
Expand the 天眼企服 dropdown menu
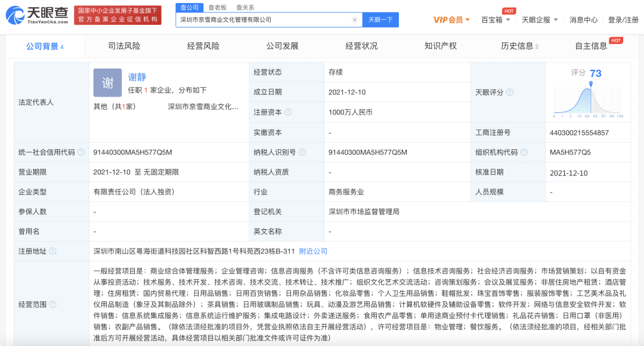click(x=539, y=20)
